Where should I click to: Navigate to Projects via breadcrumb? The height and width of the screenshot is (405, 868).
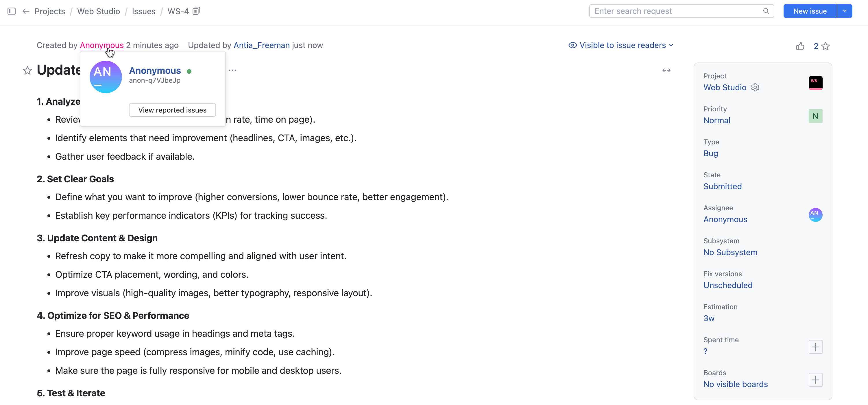point(49,11)
